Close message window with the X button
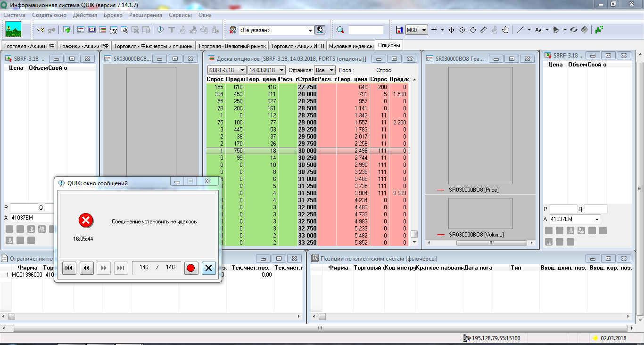The height and width of the screenshot is (345, 644). 208,268
